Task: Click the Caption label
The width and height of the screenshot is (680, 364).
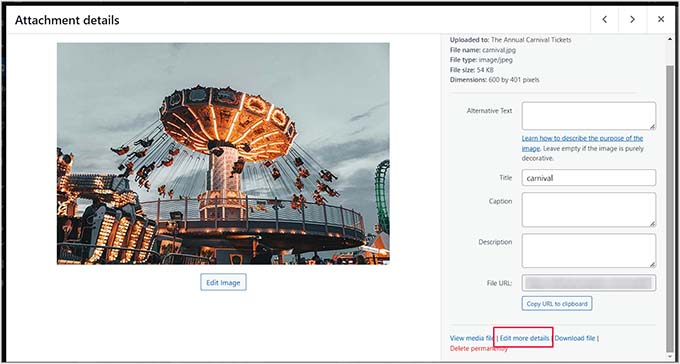Action: (500, 201)
